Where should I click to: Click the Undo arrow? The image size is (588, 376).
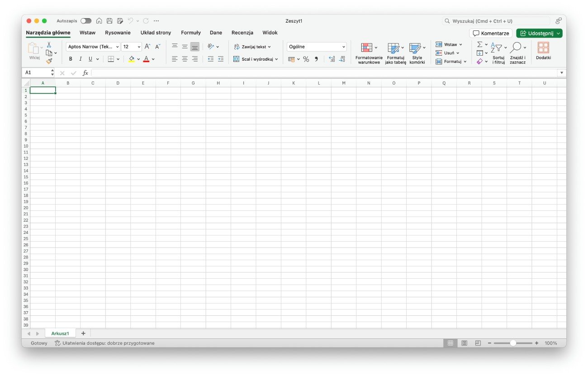coord(130,21)
